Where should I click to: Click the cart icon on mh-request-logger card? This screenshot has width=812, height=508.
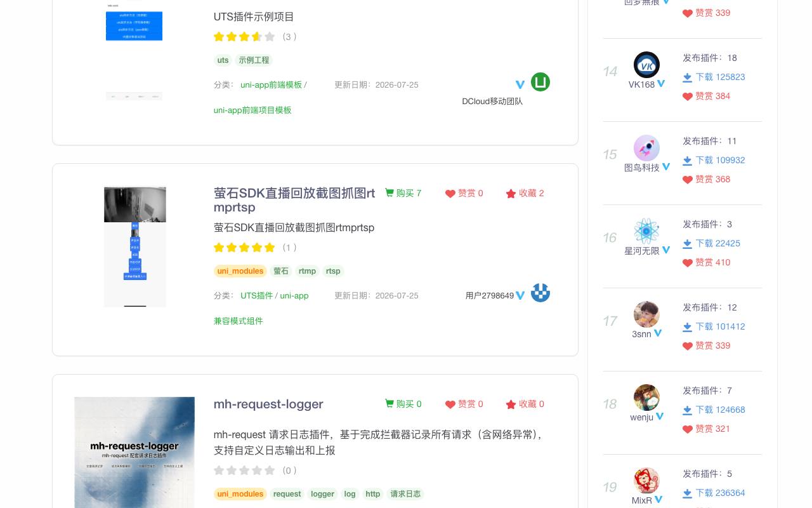click(390, 403)
